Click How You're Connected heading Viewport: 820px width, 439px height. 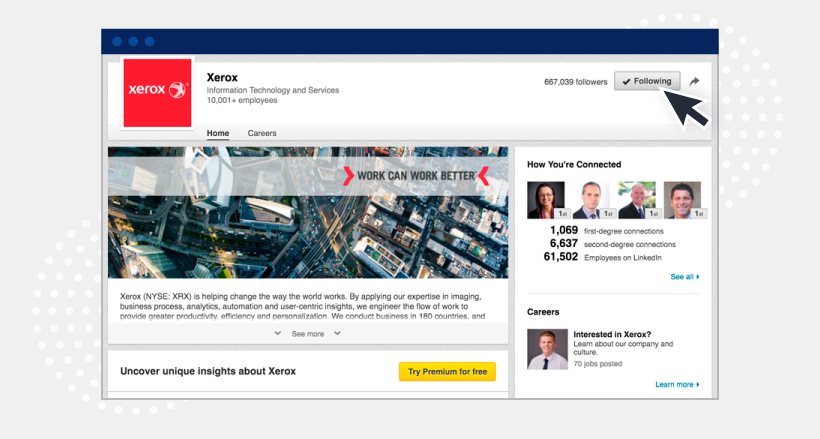coord(574,164)
